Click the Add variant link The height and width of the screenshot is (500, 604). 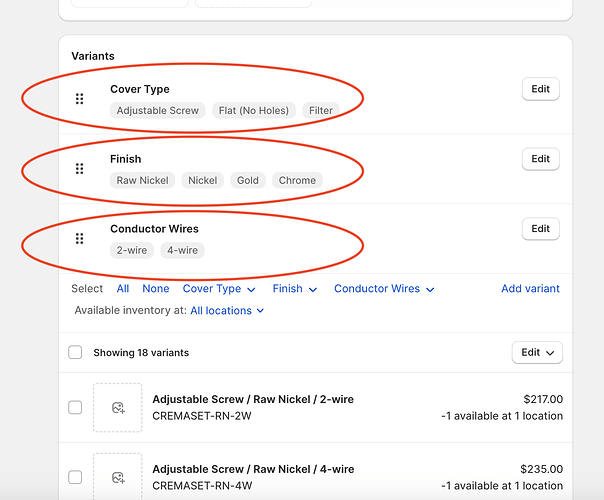[x=530, y=289]
